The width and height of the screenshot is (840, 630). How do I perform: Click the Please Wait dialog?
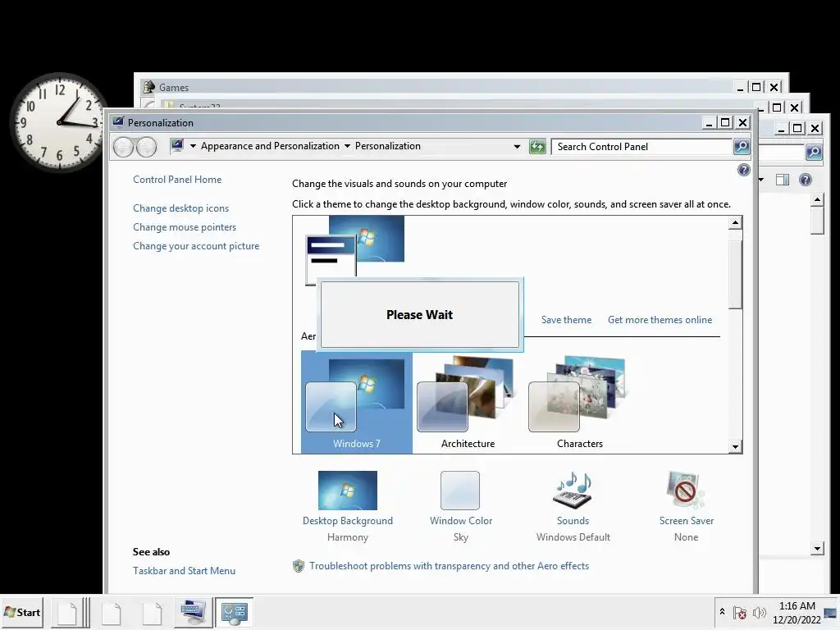[419, 314]
